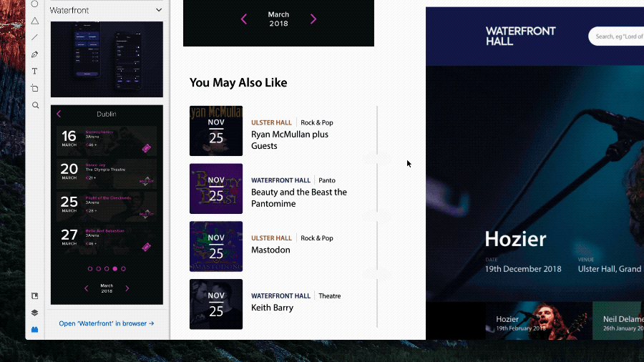Click 'Ulster Hall, Grand' venue text
This screenshot has height=362, width=644.
pos(610,269)
